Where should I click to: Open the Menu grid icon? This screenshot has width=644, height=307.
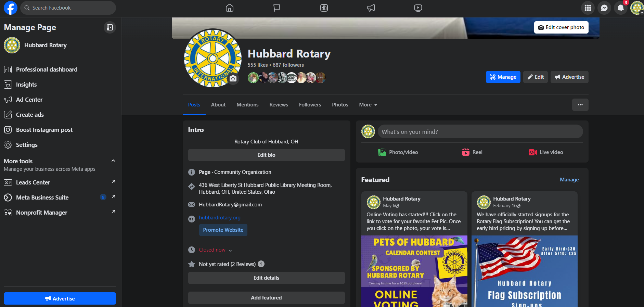point(588,8)
